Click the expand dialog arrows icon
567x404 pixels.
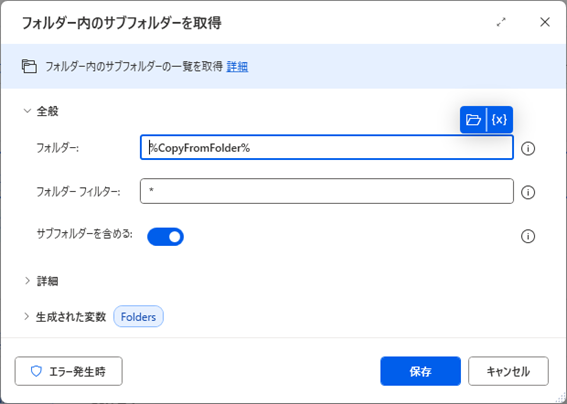(x=501, y=22)
